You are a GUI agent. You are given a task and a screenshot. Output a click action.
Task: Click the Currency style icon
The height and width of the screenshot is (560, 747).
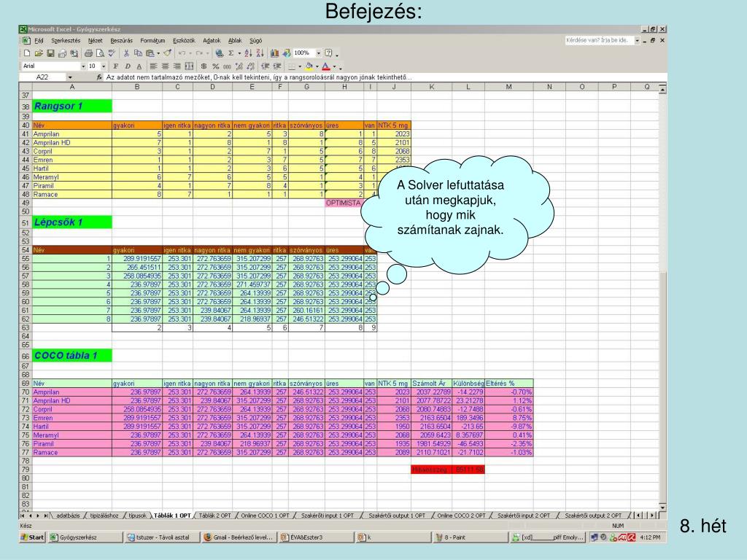[204, 66]
